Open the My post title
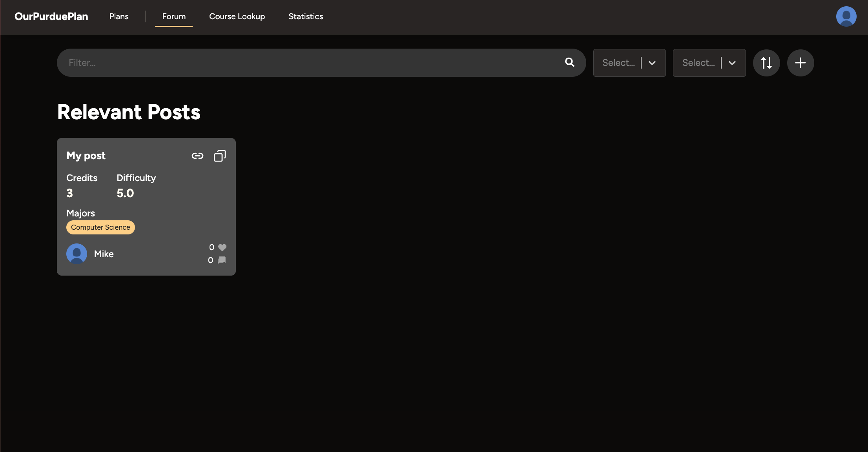The image size is (868, 452). click(x=86, y=156)
